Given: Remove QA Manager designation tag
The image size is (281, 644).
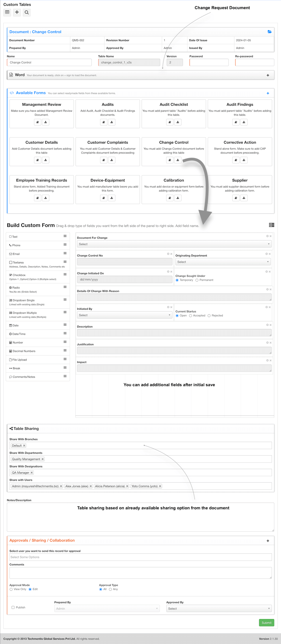Looking at the screenshot, I should (x=32, y=472).
